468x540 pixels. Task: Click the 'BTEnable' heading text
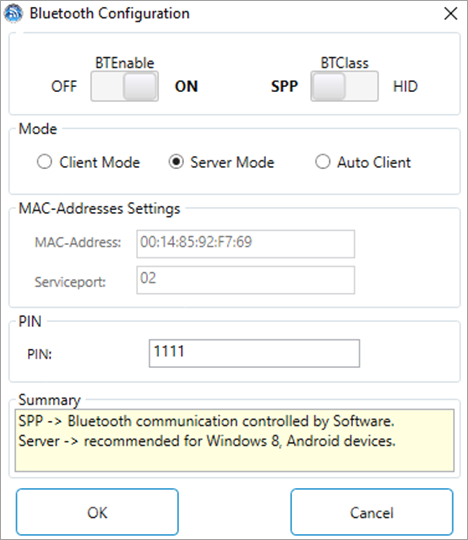[x=125, y=63]
